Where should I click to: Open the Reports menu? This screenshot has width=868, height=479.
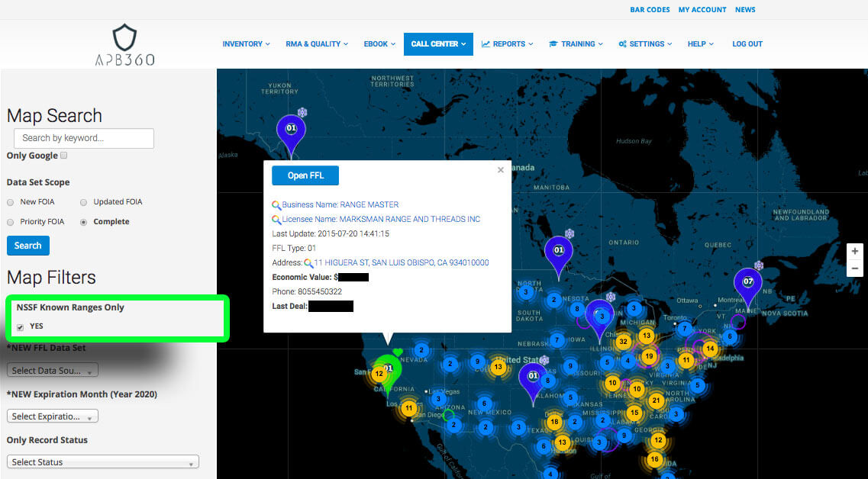pyautogui.click(x=507, y=44)
